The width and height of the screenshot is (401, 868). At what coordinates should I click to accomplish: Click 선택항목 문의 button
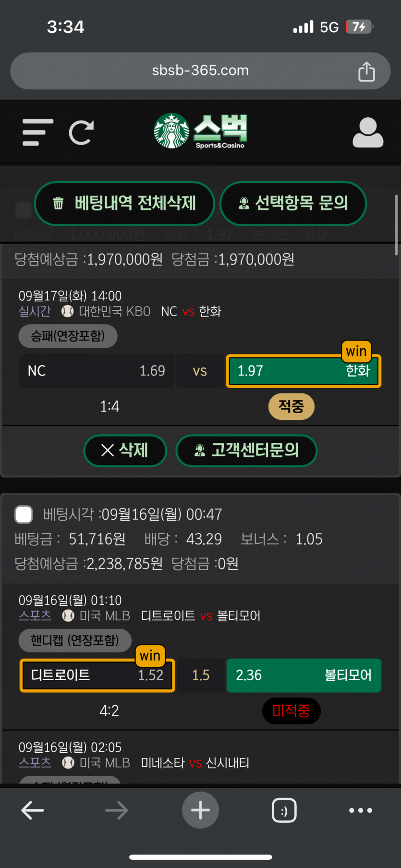(x=293, y=203)
